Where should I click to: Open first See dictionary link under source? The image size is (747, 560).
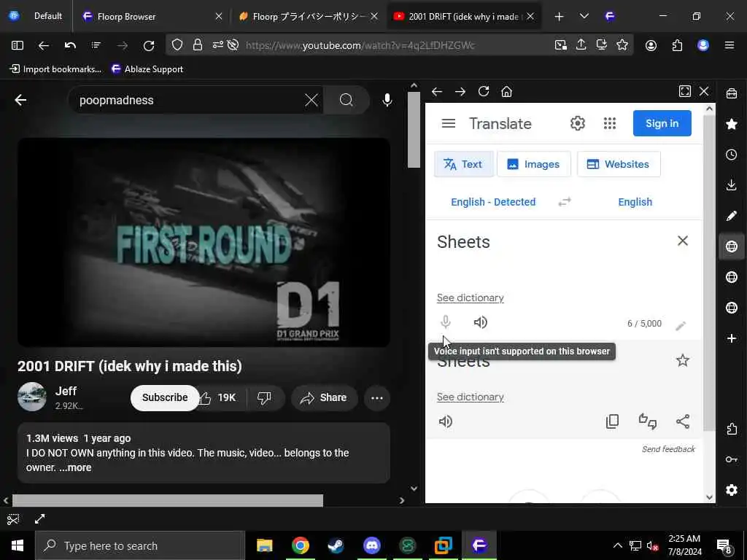pos(471,298)
